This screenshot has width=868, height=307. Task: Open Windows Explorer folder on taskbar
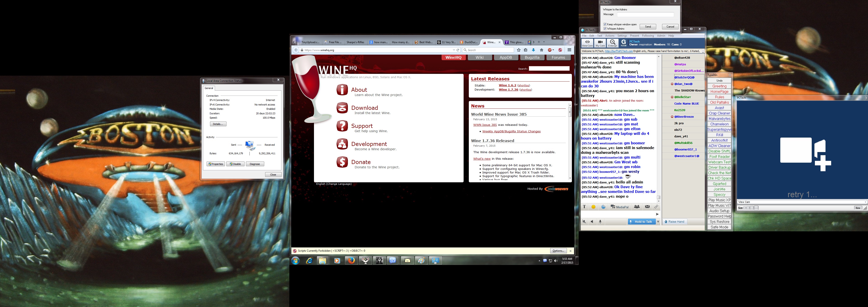click(323, 260)
